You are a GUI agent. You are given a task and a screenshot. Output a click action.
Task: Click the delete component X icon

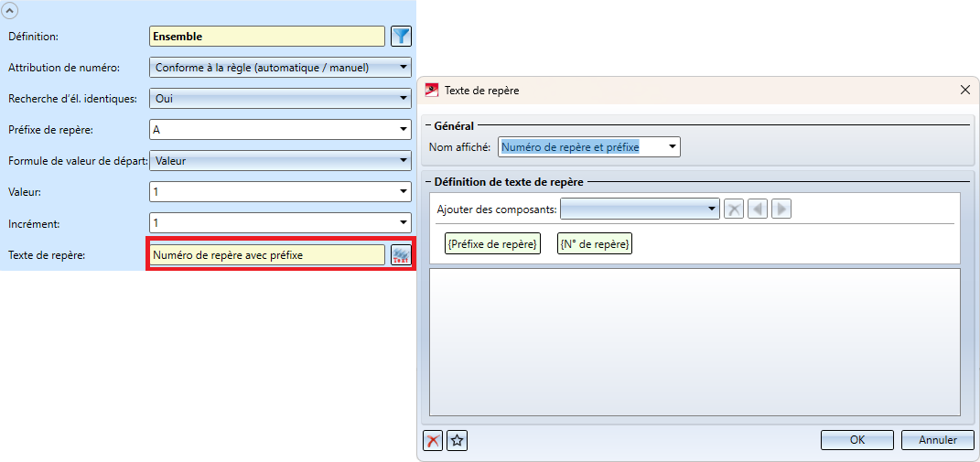coord(734,209)
